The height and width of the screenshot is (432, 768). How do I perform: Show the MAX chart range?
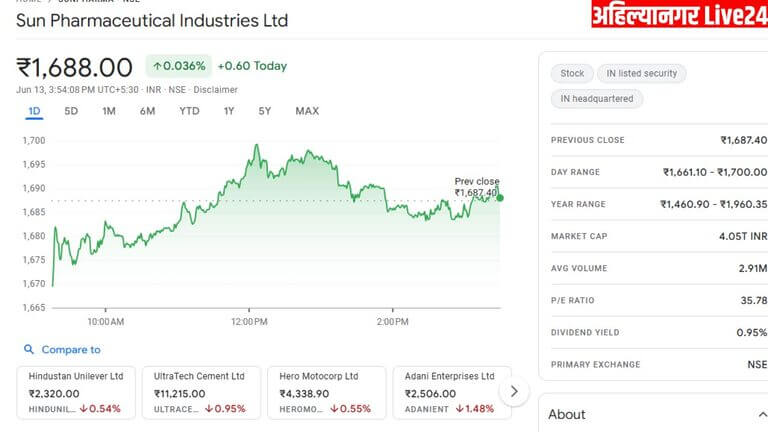pyautogui.click(x=307, y=111)
